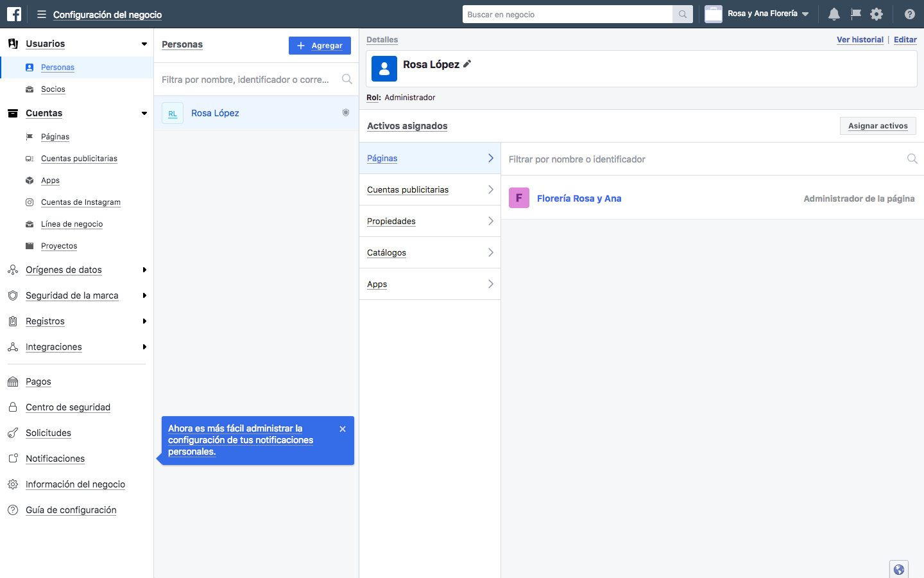Open the Rosa y Ana Florería business dropdown
Viewport: 924px width, 578px height.
point(758,14)
